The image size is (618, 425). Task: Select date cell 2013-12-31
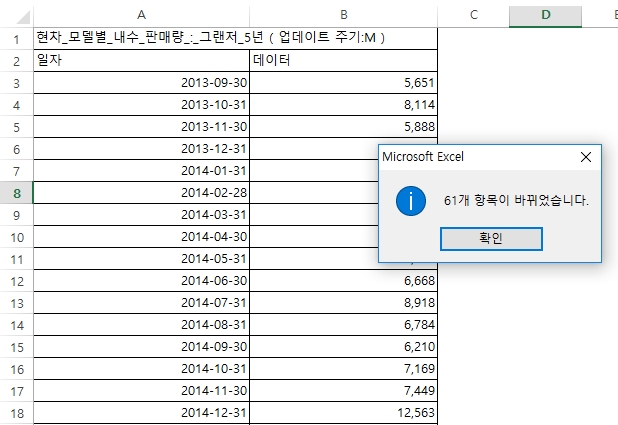[141, 149]
